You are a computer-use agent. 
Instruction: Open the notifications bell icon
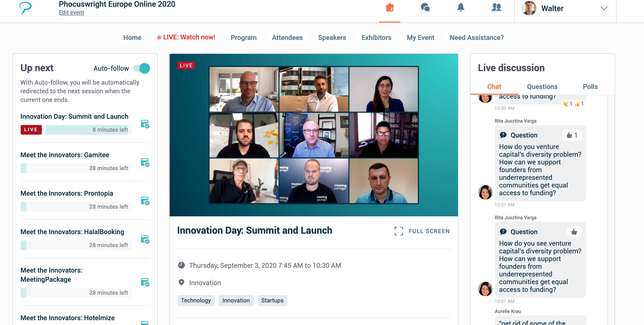[x=460, y=7]
